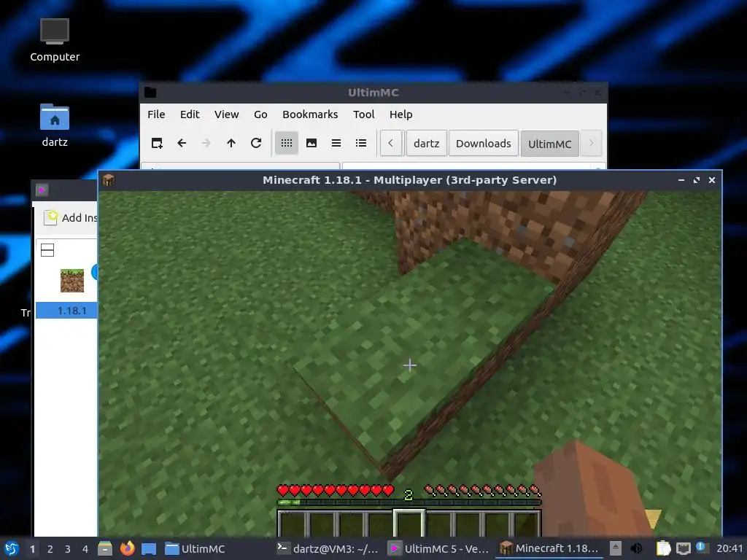747x560 pixels.
Task: Switch file manager to compact list view
Action: click(336, 143)
